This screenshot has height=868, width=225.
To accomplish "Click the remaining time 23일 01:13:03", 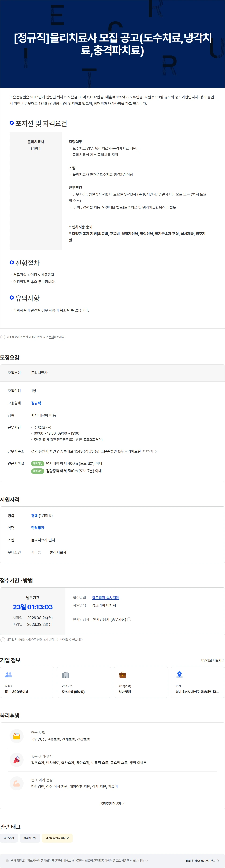I will pyautogui.click(x=33, y=607).
